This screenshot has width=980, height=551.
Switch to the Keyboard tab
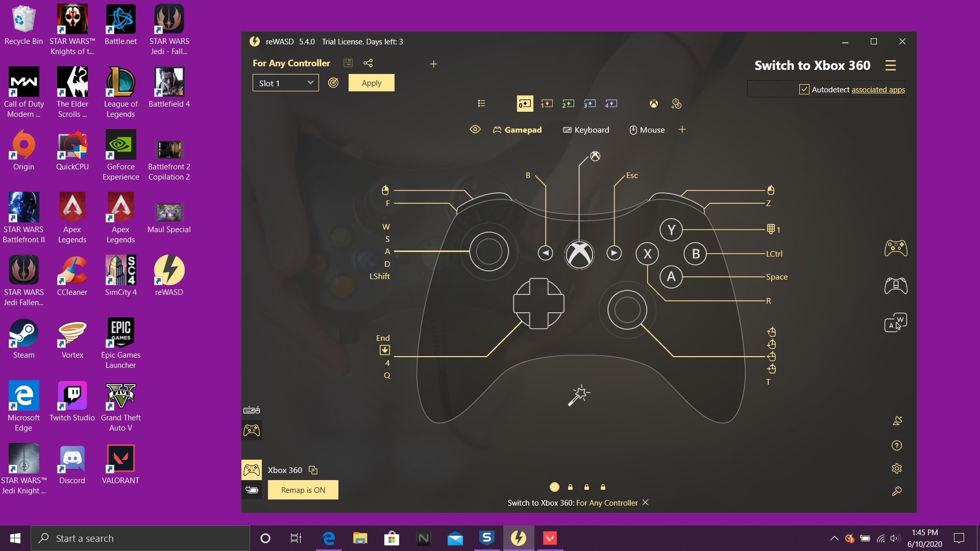586,130
